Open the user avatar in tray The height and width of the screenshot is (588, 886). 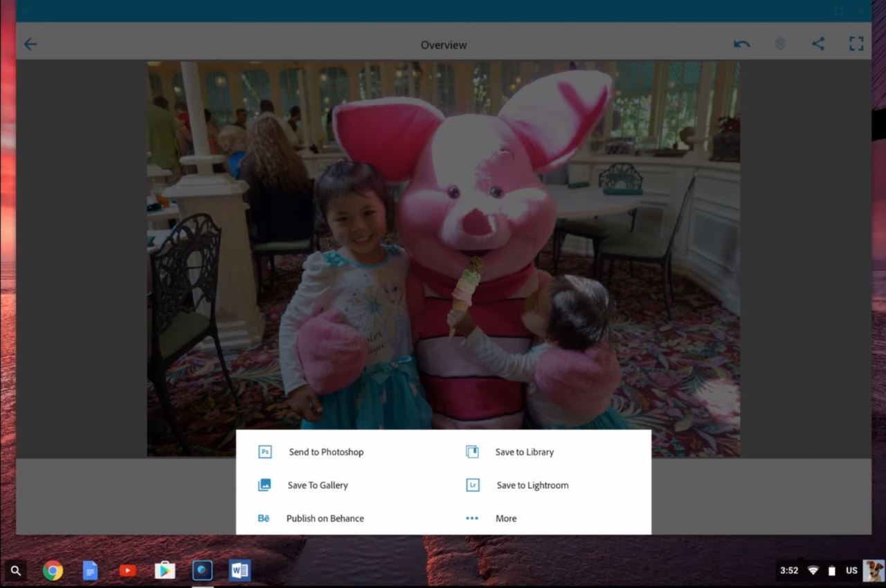pyautogui.click(x=874, y=571)
